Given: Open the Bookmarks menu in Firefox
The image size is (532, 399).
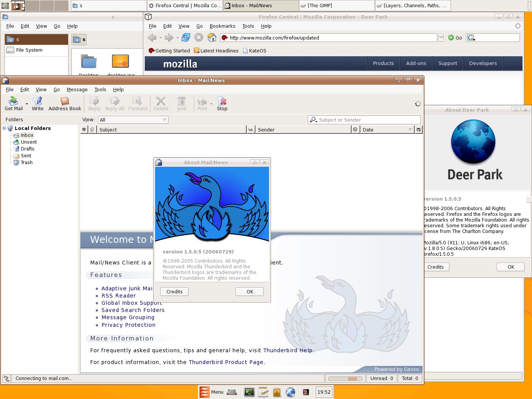Looking at the screenshot, I should 222,26.
